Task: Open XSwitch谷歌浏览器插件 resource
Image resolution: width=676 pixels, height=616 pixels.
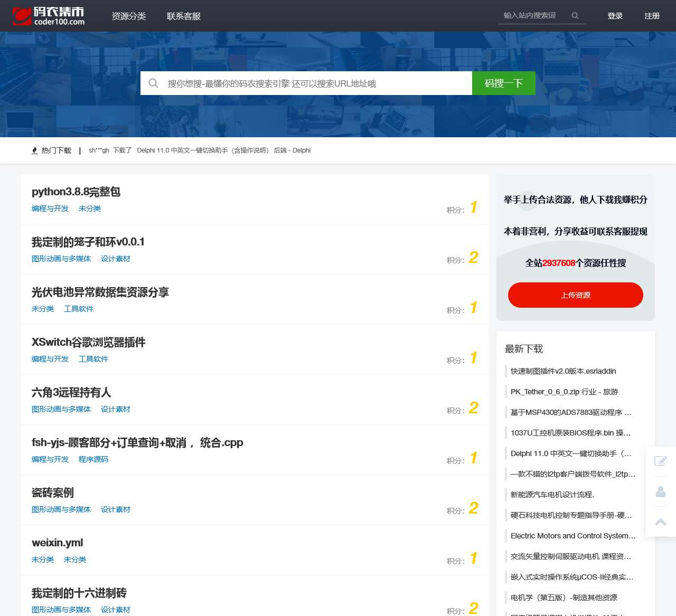Action: (x=89, y=342)
